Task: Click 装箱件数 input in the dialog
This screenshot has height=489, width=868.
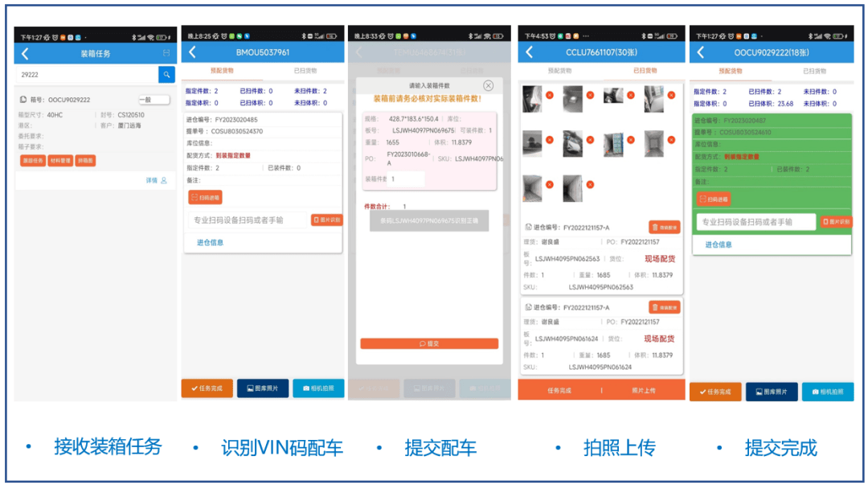Action: pos(407,179)
